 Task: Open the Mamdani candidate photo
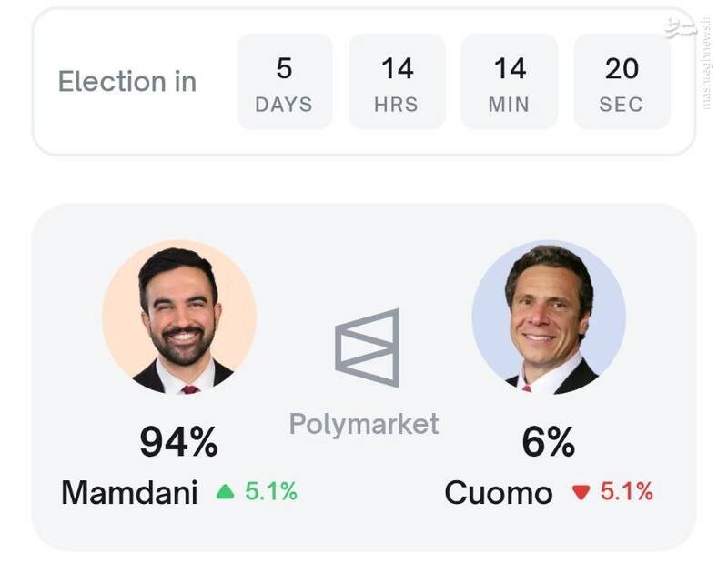179,317
